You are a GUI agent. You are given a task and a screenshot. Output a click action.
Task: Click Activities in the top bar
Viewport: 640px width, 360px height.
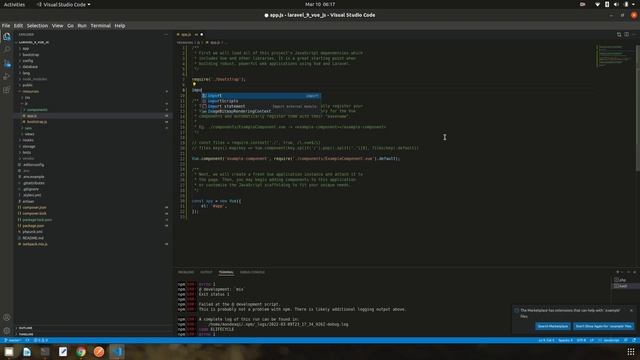pyautogui.click(x=14, y=4)
